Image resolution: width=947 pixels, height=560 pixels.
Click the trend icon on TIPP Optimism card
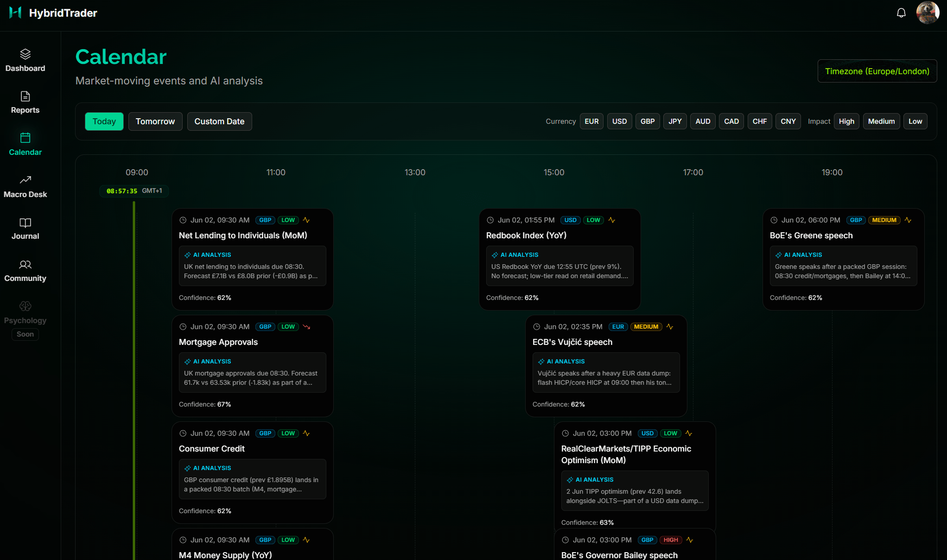click(x=689, y=433)
